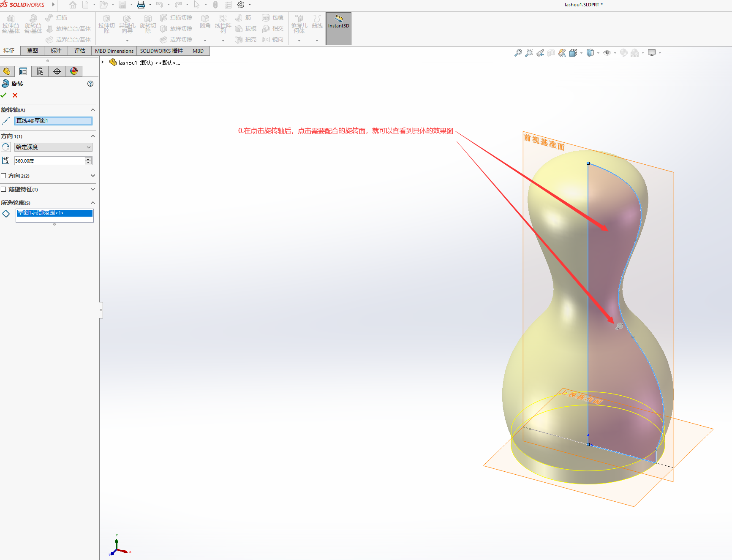Collapse the 方向 1 section
This screenshot has height=560, width=732.
click(93, 136)
